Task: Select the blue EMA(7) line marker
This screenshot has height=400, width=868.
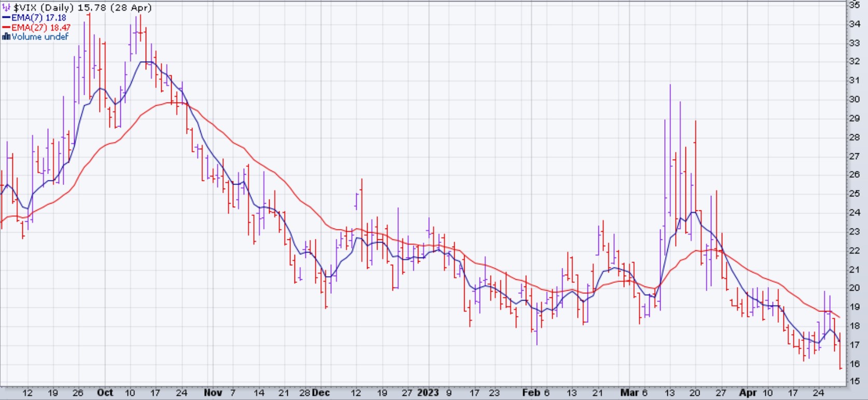Action: (x=6, y=18)
